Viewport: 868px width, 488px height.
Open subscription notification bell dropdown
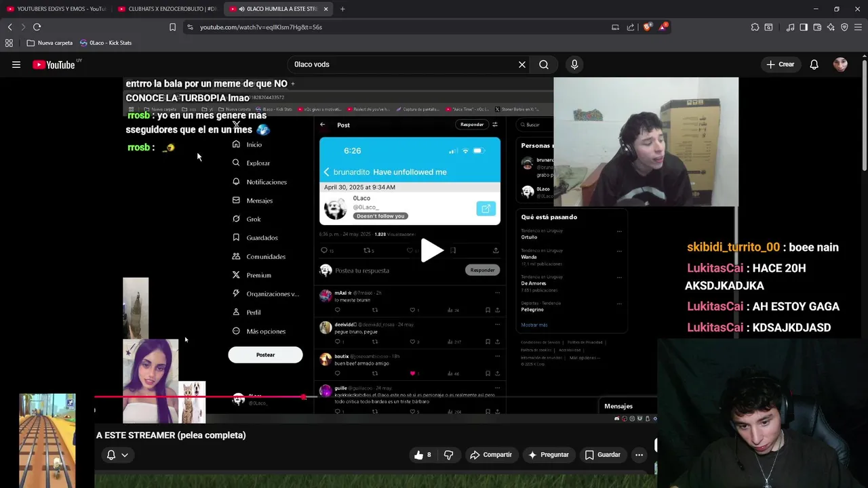point(117,455)
